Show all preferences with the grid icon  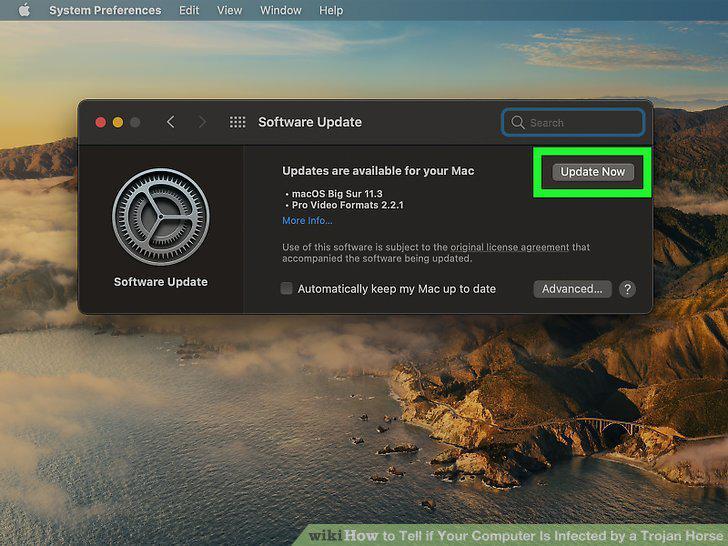[x=237, y=122]
